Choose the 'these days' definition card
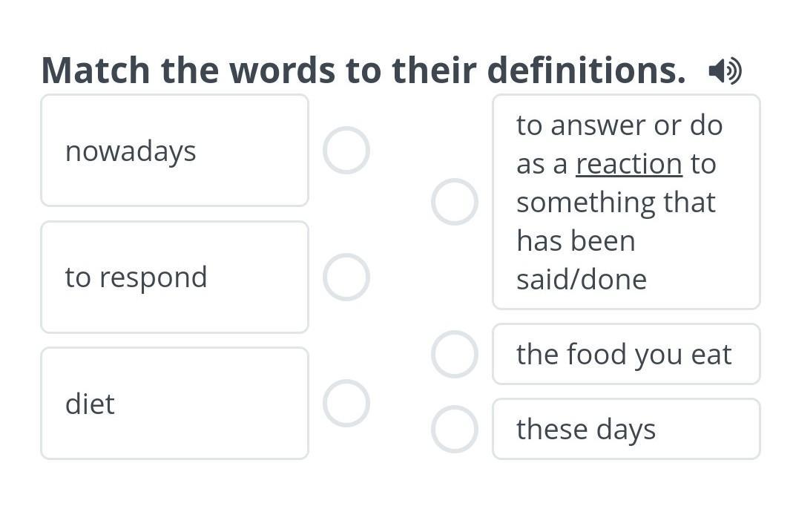The image size is (793, 532). coord(626,429)
